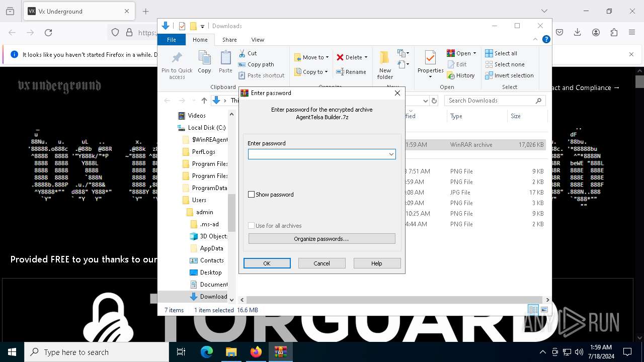Open the Firefox account icon

pyautogui.click(x=596, y=33)
